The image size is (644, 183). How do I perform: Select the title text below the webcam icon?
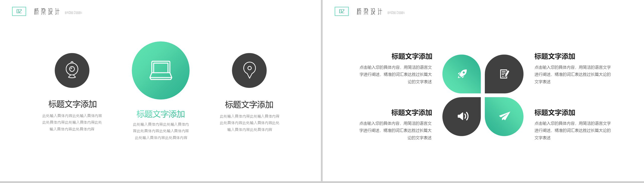coord(72,104)
